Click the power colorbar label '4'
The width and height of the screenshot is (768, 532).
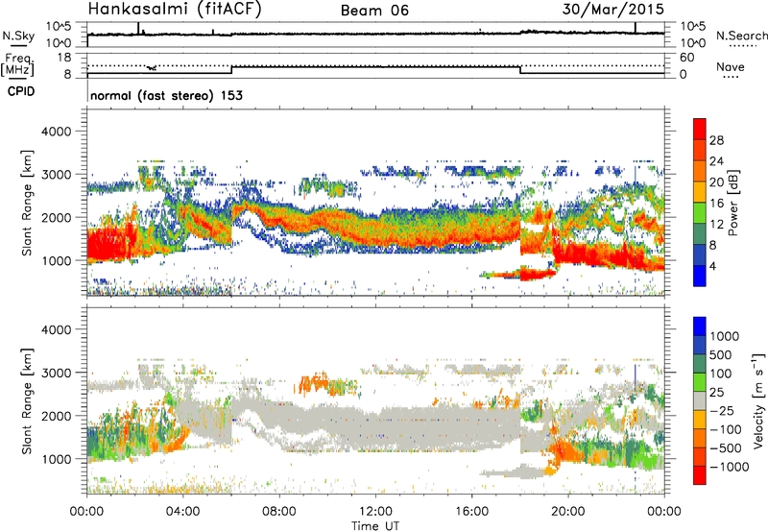[712, 266]
